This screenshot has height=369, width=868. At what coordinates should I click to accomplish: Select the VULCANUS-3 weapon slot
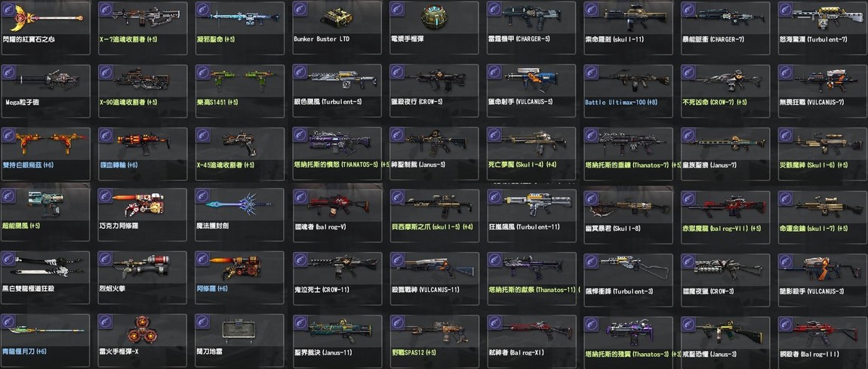click(822, 280)
